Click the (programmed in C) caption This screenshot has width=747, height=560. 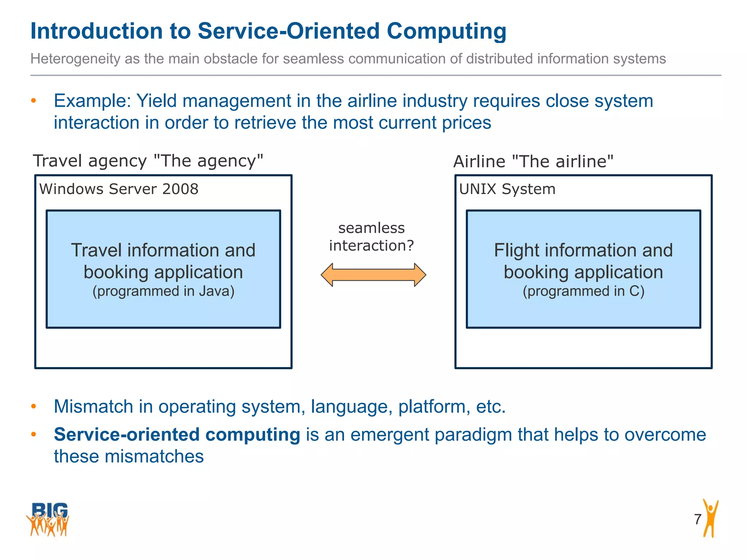pos(583,291)
